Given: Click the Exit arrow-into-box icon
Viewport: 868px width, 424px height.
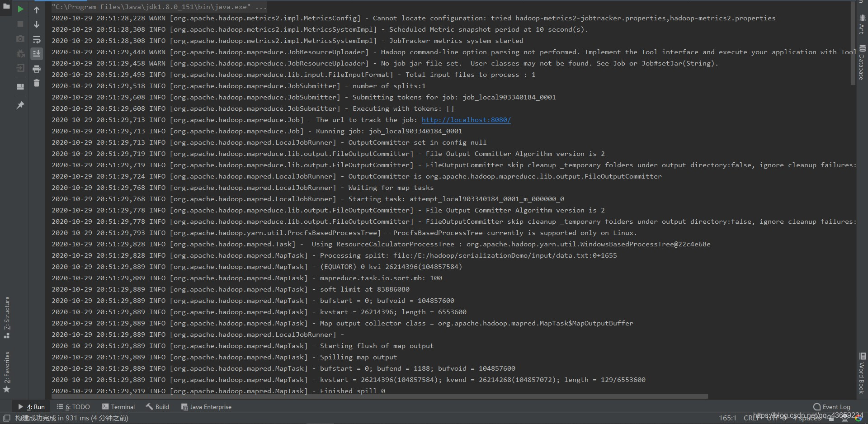Looking at the screenshot, I should (x=20, y=68).
